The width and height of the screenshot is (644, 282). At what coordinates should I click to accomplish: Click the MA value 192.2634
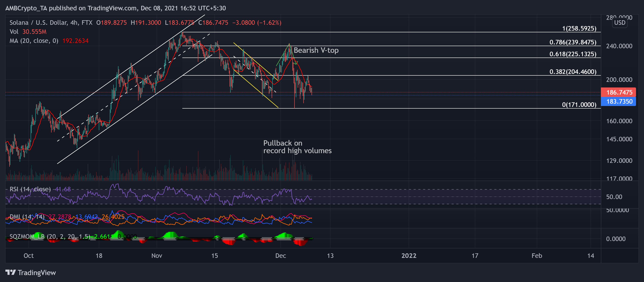pos(75,41)
